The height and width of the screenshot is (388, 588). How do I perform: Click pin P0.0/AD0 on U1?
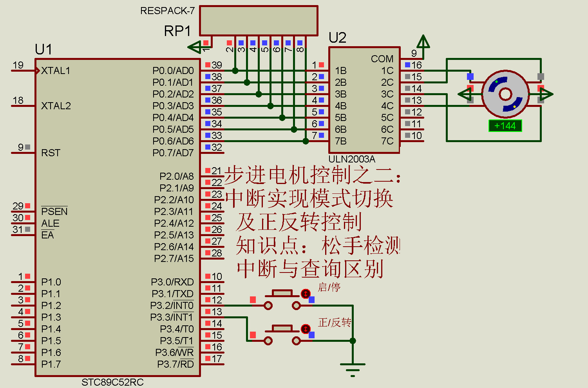[x=174, y=70]
